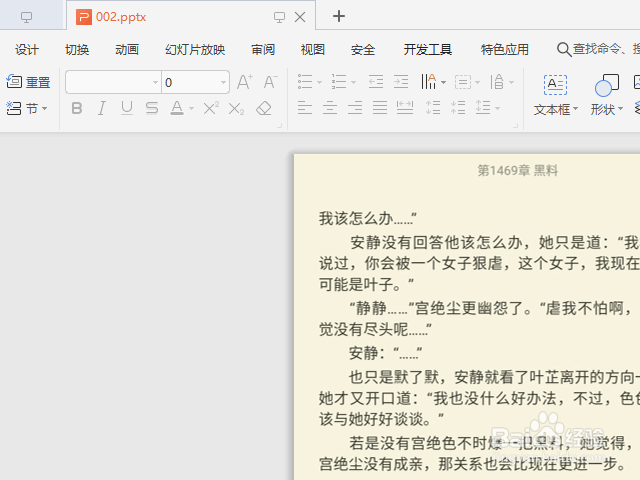Close the 002.pptx tab
This screenshot has width=640, height=480.
300,17
